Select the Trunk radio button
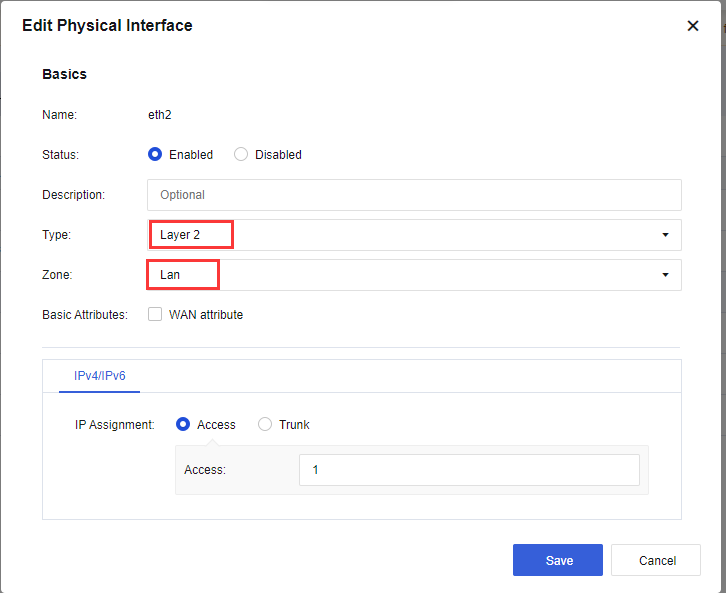 (x=265, y=425)
